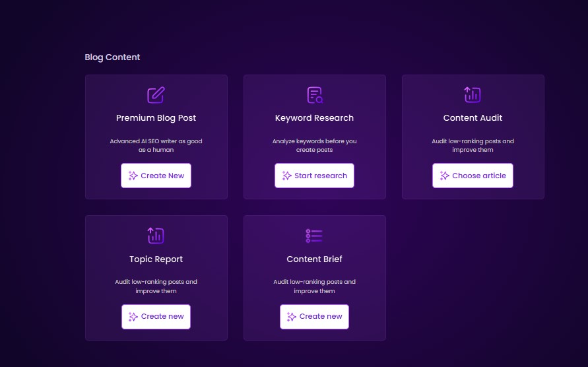Click the Blog Content section heading
Viewport: 588px width, 367px height.
112,57
